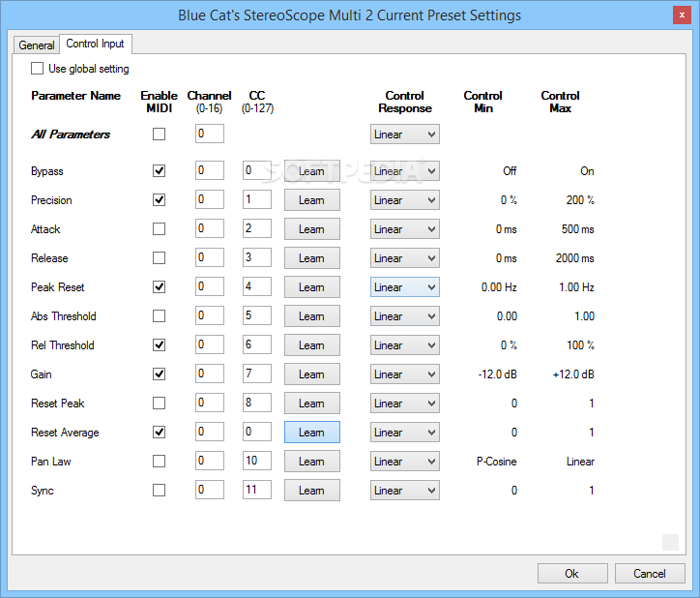Click Learn button for Reset Peak
Viewport: 700px width, 598px height.
pos(312,404)
